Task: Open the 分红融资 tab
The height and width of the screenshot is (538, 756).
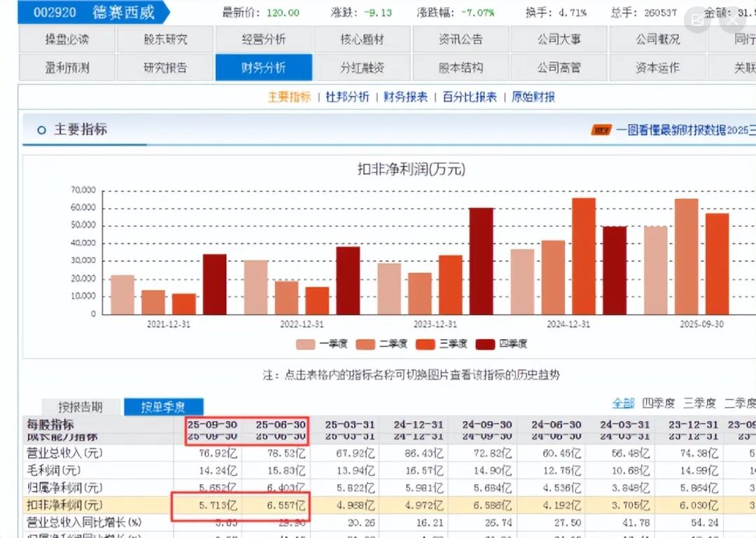Action: pyautogui.click(x=362, y=67)
